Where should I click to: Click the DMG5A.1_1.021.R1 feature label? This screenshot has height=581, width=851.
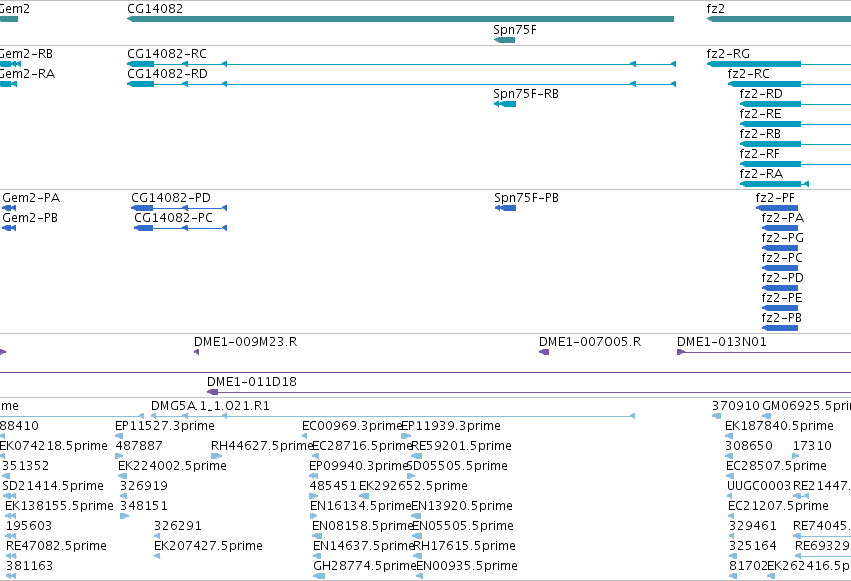coord(210,406)
